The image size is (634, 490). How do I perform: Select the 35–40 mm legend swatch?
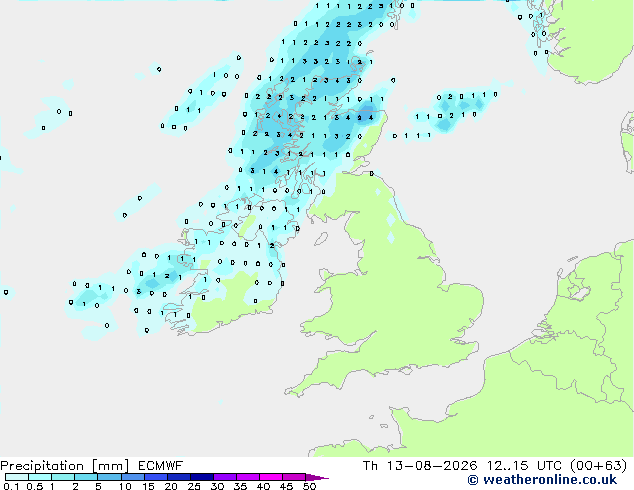point(247,477)
